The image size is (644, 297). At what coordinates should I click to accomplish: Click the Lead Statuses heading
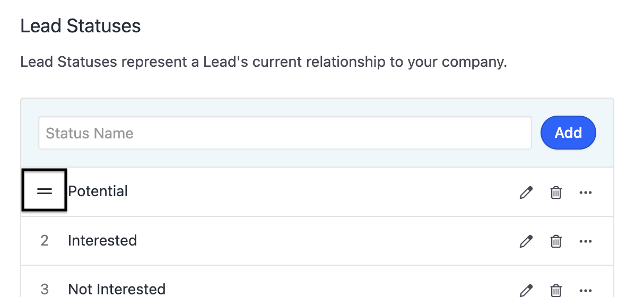81,26
